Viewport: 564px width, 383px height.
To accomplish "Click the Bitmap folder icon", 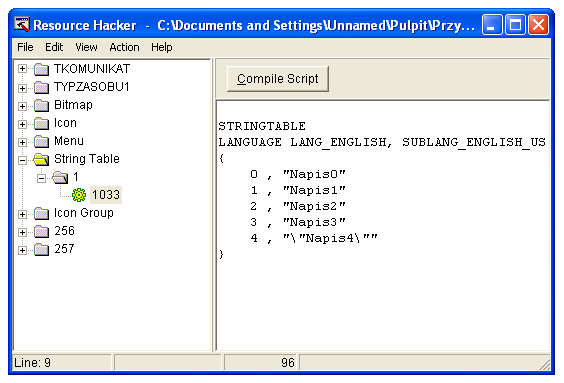I will tap(41, 105).
